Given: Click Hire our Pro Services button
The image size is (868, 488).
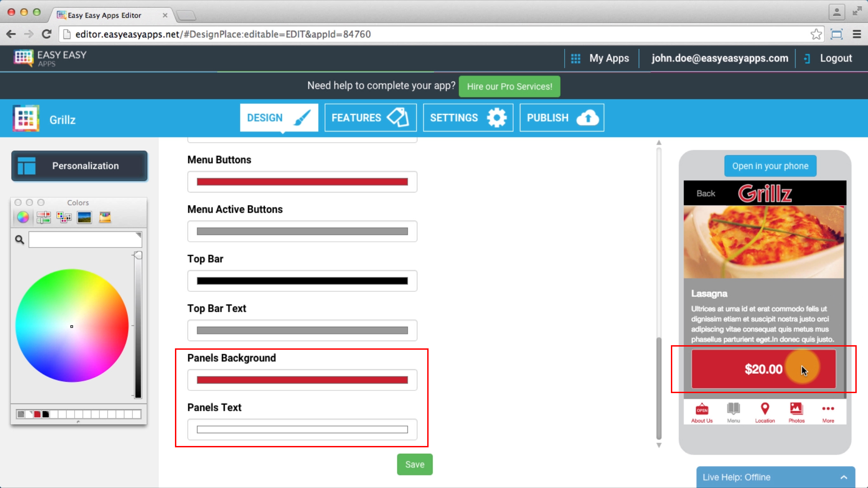Looking at the screenshot, I should point(509,86).
